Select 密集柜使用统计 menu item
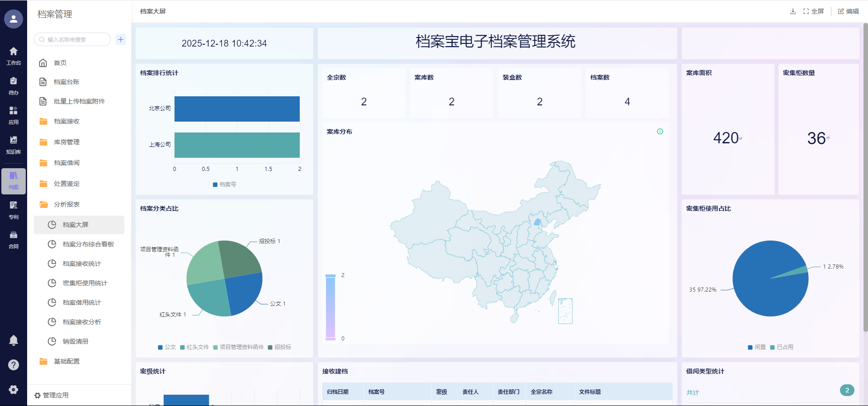 pyautogui.click(x=85, y=283)
